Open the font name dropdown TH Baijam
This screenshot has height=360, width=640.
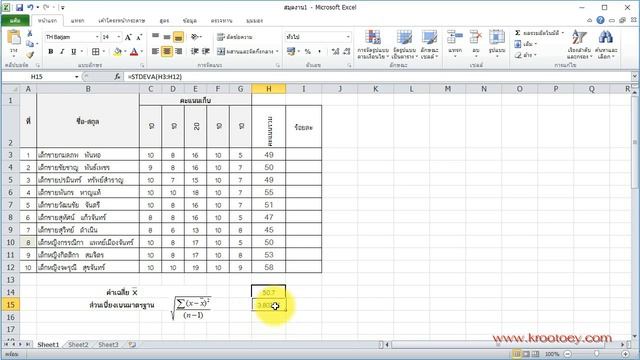pos(97,37)
